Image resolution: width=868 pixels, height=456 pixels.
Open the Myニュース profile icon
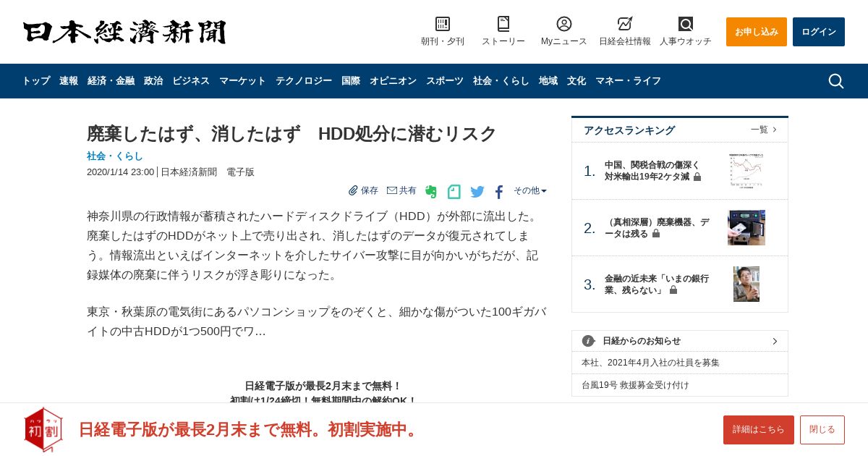(564, 24)
